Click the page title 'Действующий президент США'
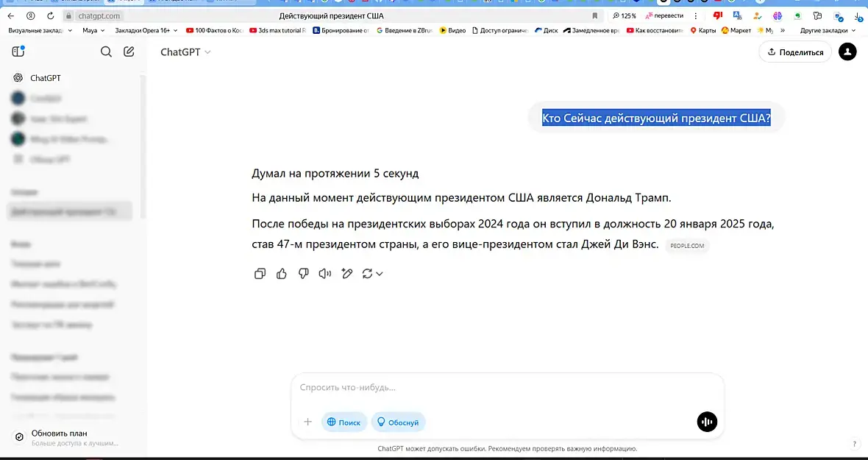The image size is (868, 460). click(x=331, y=15)
